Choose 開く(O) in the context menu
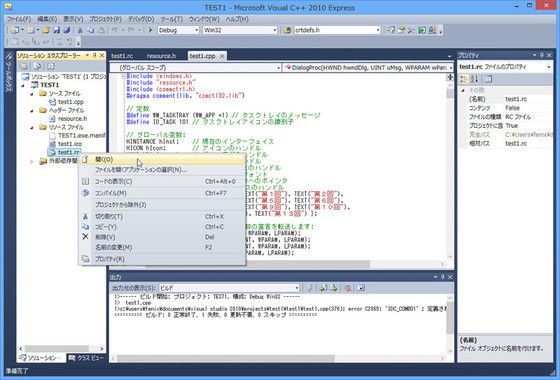The height and width of the screenshot is (380, 560). pyautogui.click(x=162, y=159)
